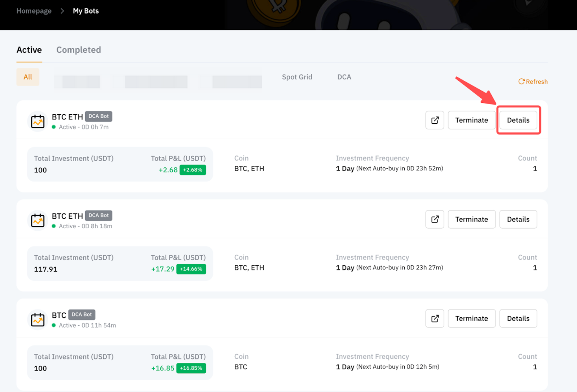
Task: Open Details of the first BTC ETH bot
Action: (x=518, y=120)
